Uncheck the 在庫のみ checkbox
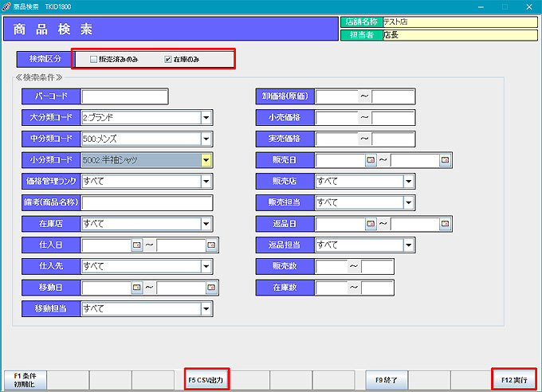This screenshot has width=542, height=392. click(x=168, y=60)
